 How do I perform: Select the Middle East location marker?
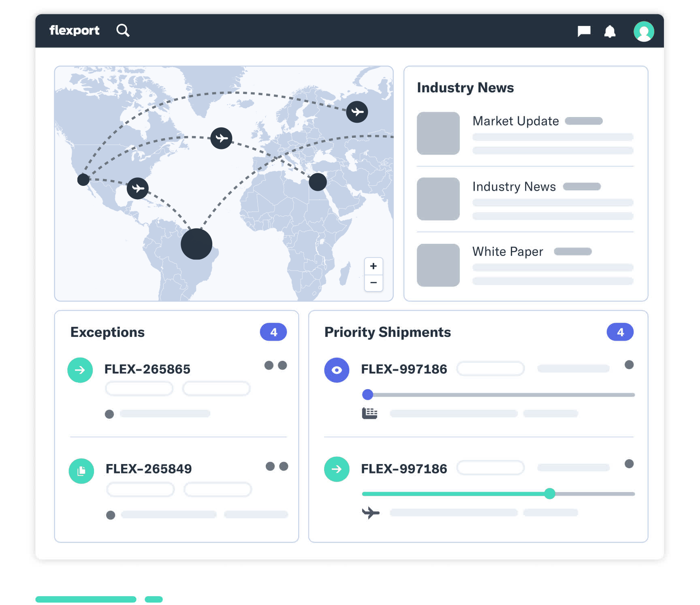click(318, 182)
